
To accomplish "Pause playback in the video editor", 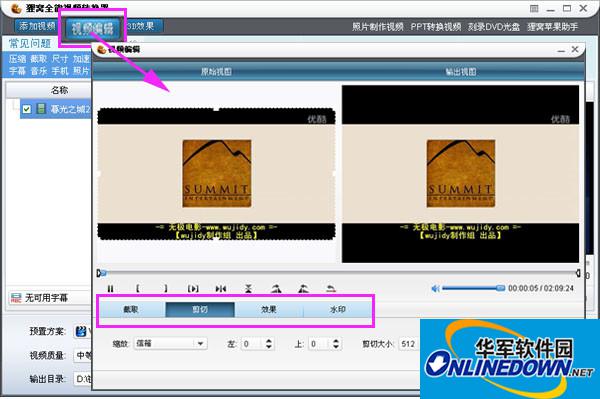I will (x=111, y=288).
